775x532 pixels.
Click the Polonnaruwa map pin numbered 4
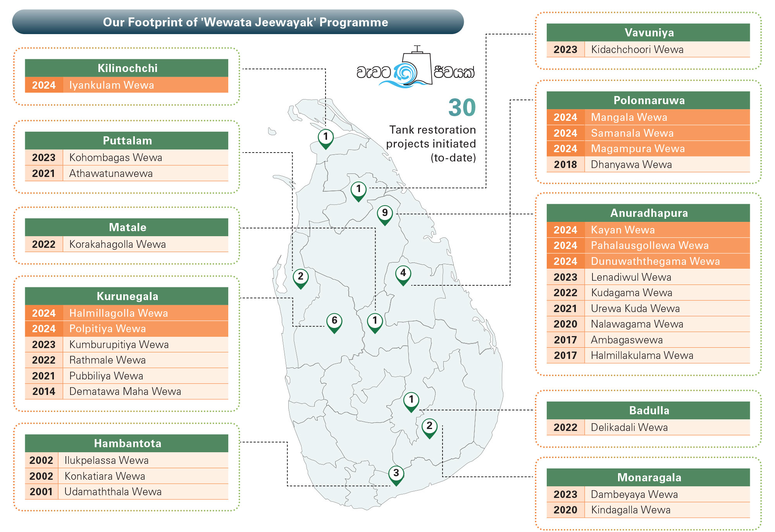[403, 275]
